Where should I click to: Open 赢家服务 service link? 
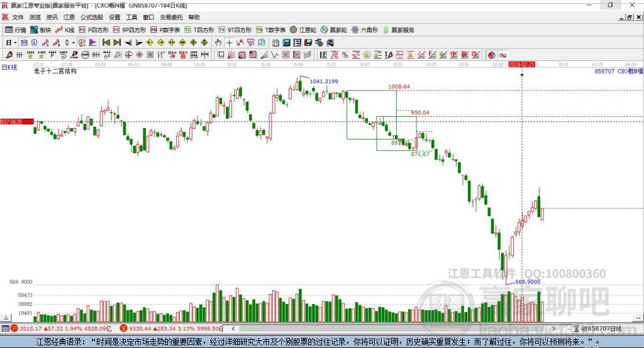[x=398, y=30]
